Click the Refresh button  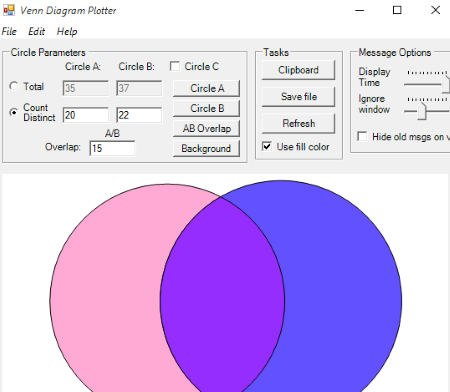click(x=298, y=123)
